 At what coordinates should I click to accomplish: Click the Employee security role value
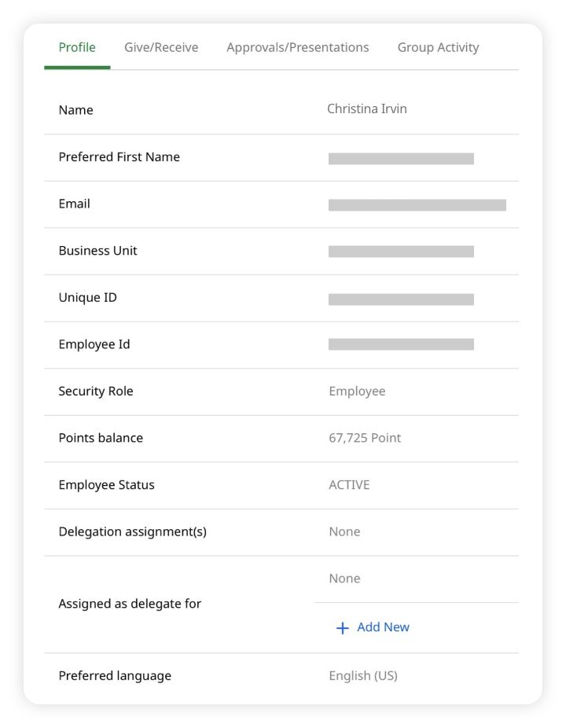click(x=357, y=391)
